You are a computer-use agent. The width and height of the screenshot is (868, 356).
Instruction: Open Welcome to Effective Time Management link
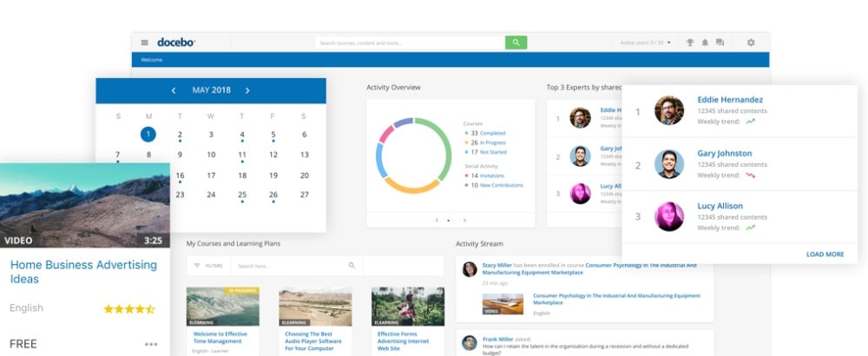(220, 338)
